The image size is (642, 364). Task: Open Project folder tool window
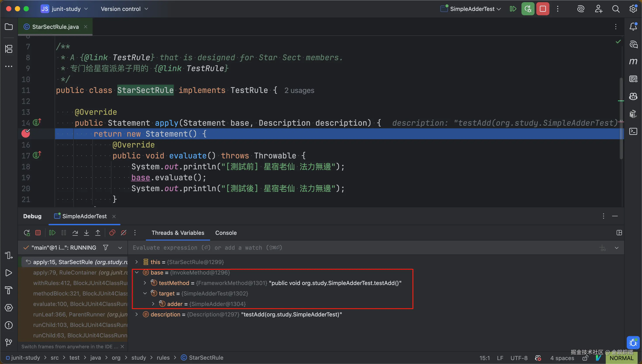(x=9, y=27)
